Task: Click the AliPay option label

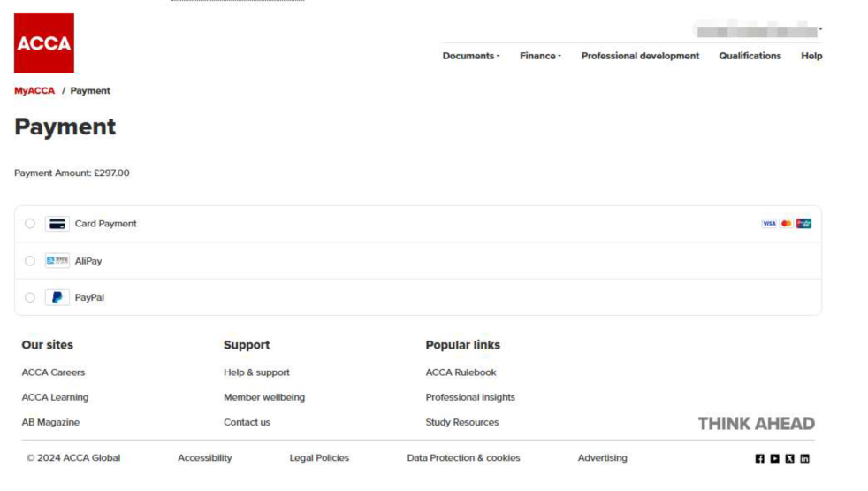Action: 88,261
